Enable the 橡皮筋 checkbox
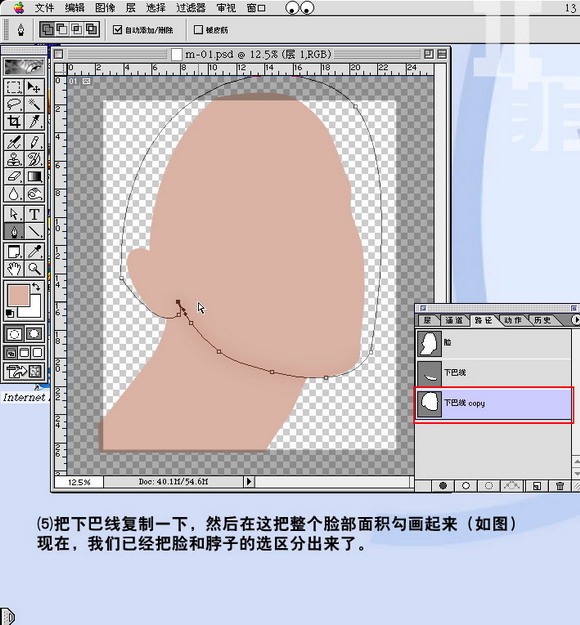580x625 pixels. tap(198, 29)
